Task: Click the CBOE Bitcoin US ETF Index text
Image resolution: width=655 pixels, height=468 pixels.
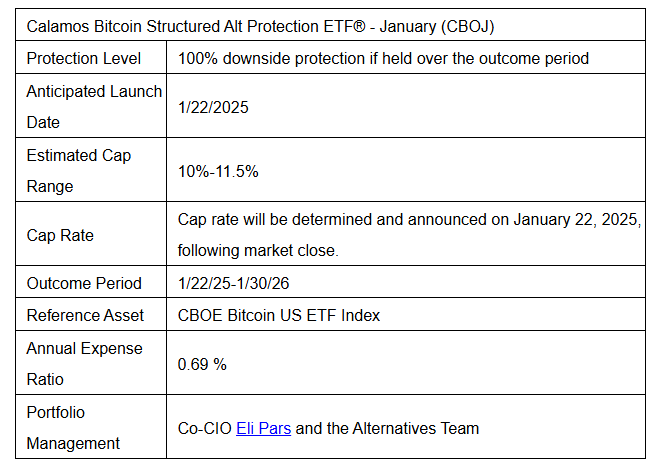Action: [279, 315]
